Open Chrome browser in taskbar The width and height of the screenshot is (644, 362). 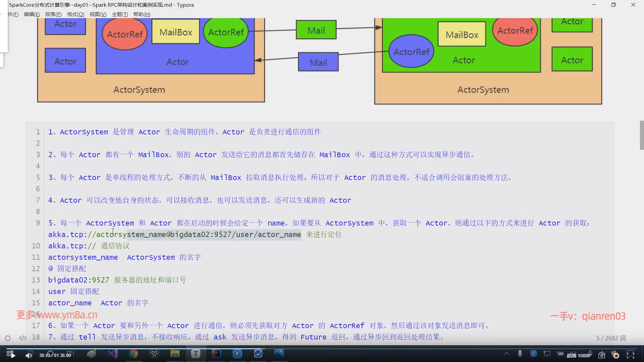click(133, 354)
